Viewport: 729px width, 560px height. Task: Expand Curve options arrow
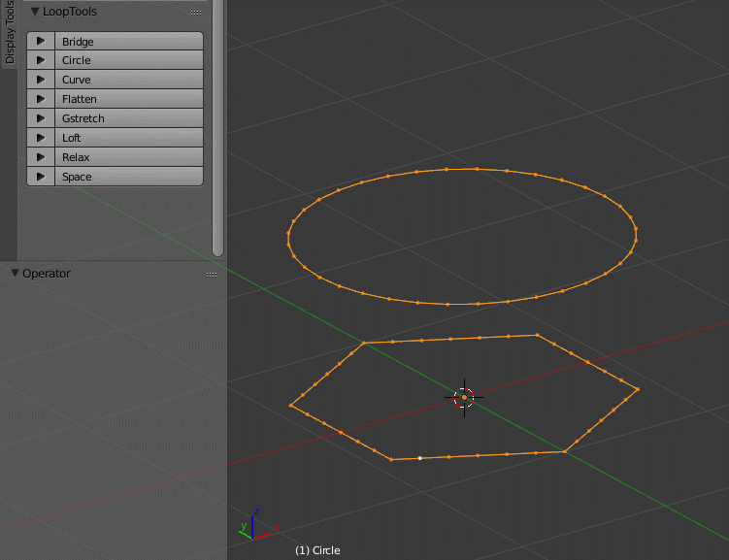[x=41, y=80]
